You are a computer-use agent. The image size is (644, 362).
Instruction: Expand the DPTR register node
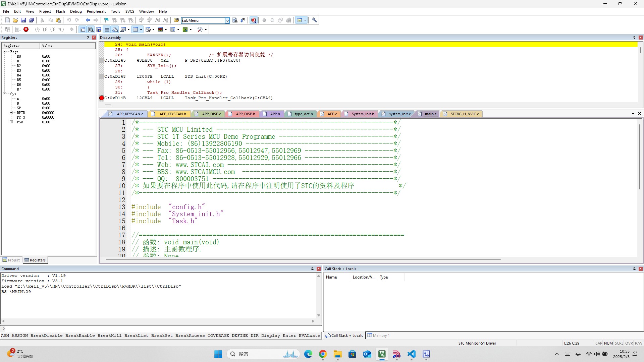tap(11, 113)
